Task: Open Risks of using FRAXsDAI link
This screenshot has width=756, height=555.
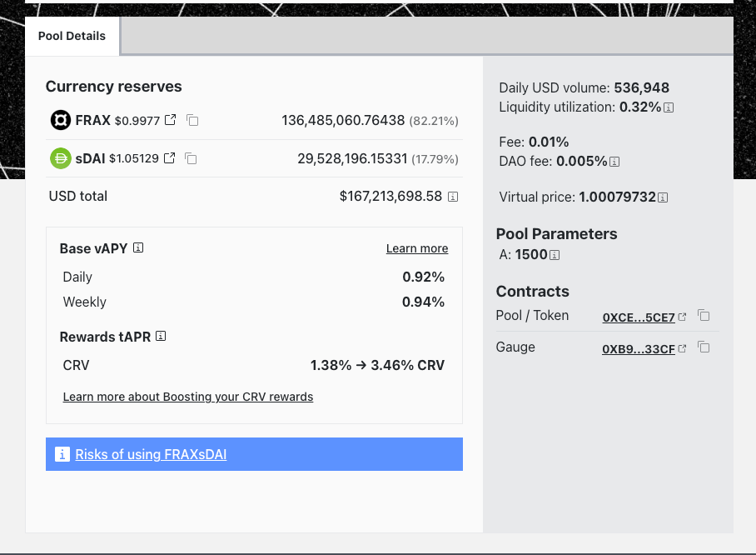Action: [x=151, y=454]
